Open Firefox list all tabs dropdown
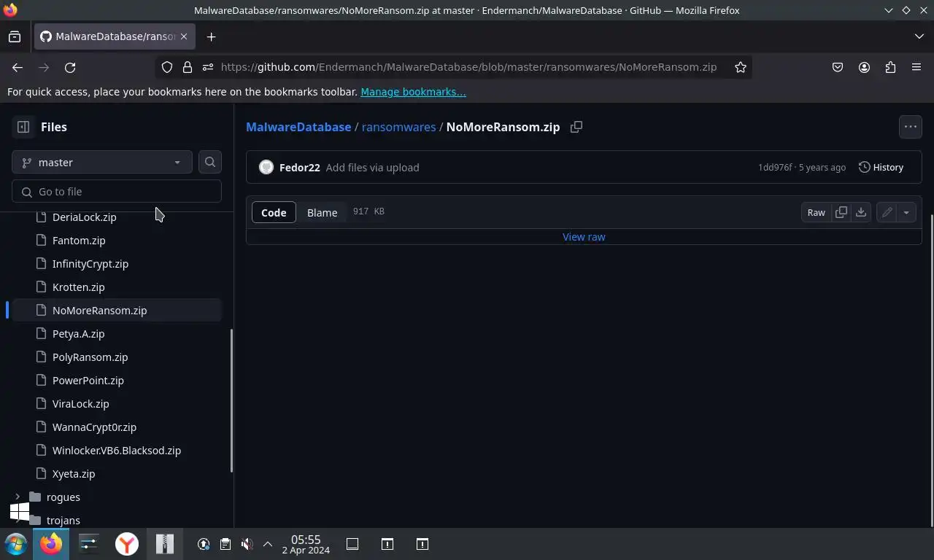The image size is (934, 560). click(919, 36)
